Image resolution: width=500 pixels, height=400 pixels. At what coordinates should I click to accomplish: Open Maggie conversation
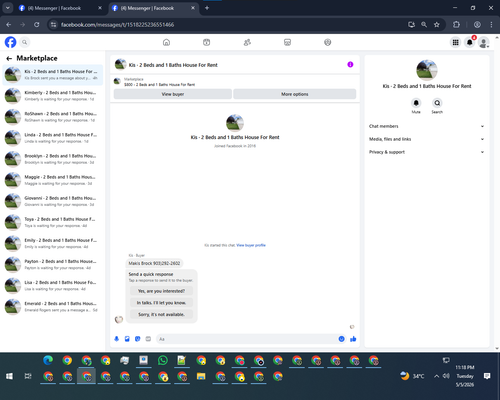tap(53, 180)
